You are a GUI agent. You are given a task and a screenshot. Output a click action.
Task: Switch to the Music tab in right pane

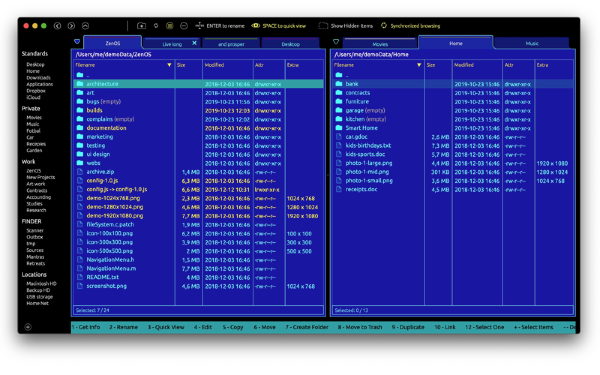point(532,43)
